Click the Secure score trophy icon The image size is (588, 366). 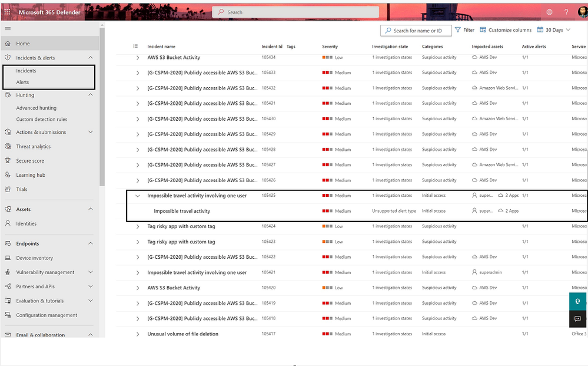pyautogui.click(x=8, y=161)
